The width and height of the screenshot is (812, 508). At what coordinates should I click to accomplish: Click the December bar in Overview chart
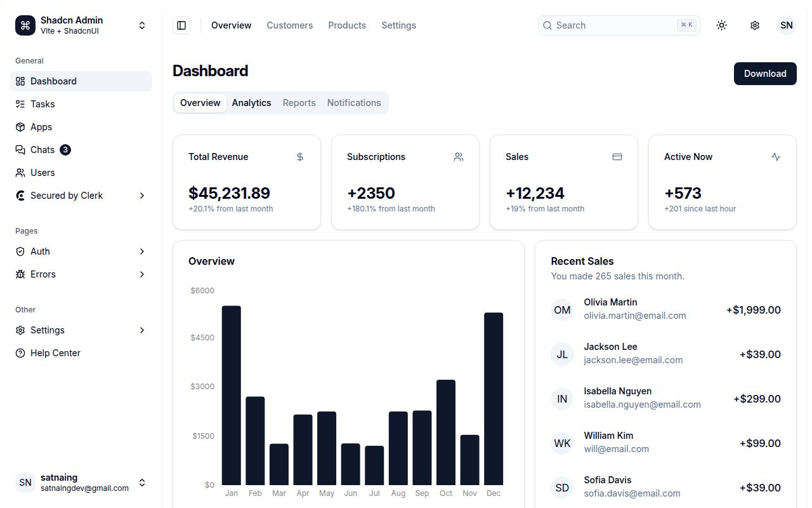(494, 399)
